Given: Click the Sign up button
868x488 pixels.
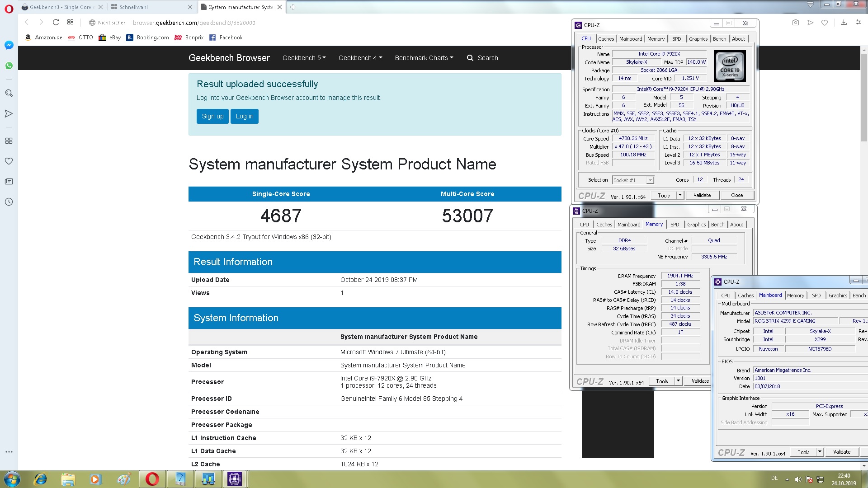Looking at the screenshot, I should tap(212, 116).
